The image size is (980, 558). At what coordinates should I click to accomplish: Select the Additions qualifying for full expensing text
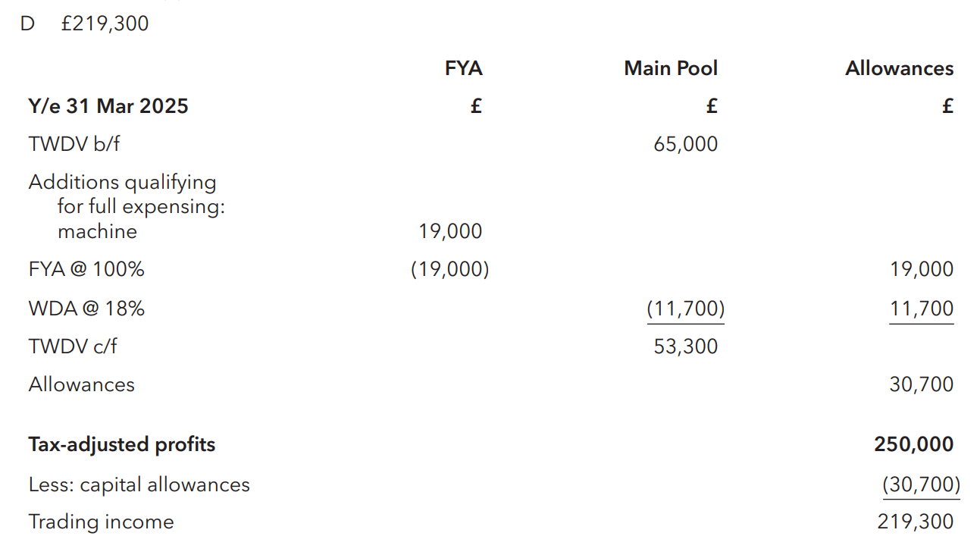[x=127, y=195]
